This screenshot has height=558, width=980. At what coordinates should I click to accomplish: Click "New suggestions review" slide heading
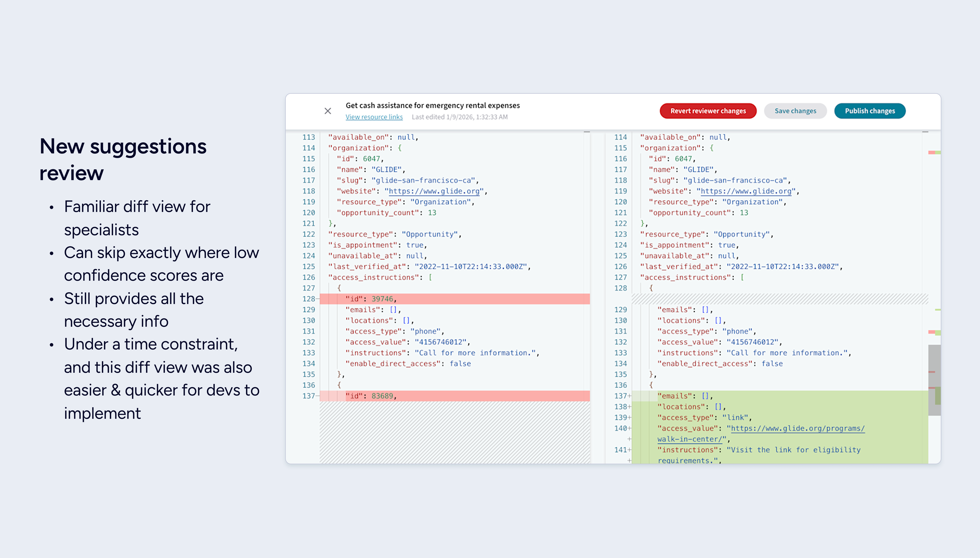coord(123,159)
